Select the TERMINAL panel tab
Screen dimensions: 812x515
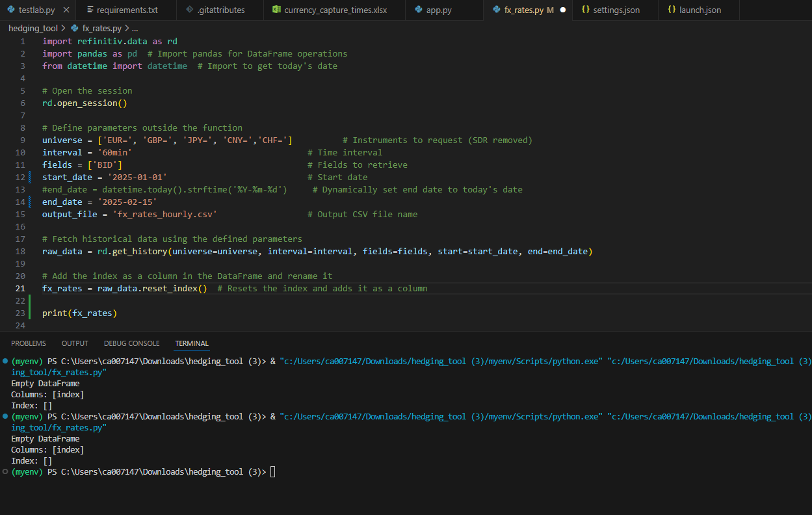pyautogui.click(x=192, y=343)
